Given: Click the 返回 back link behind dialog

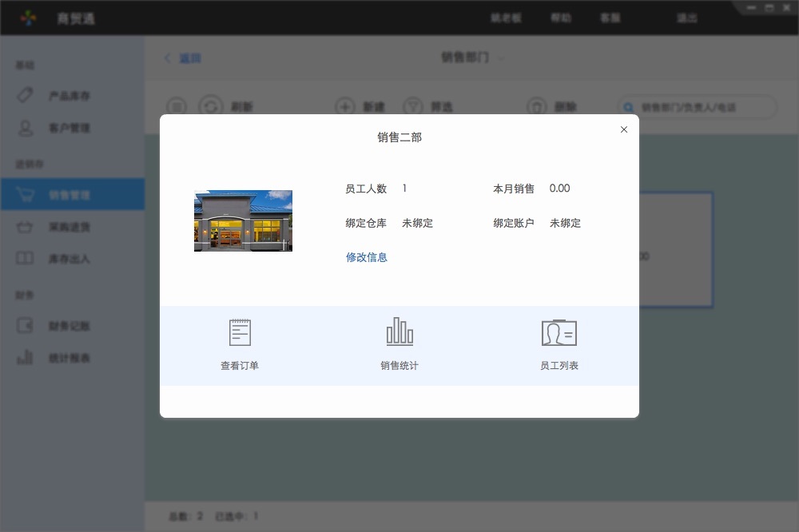Looking at the screenshot, I should point(182,58).
